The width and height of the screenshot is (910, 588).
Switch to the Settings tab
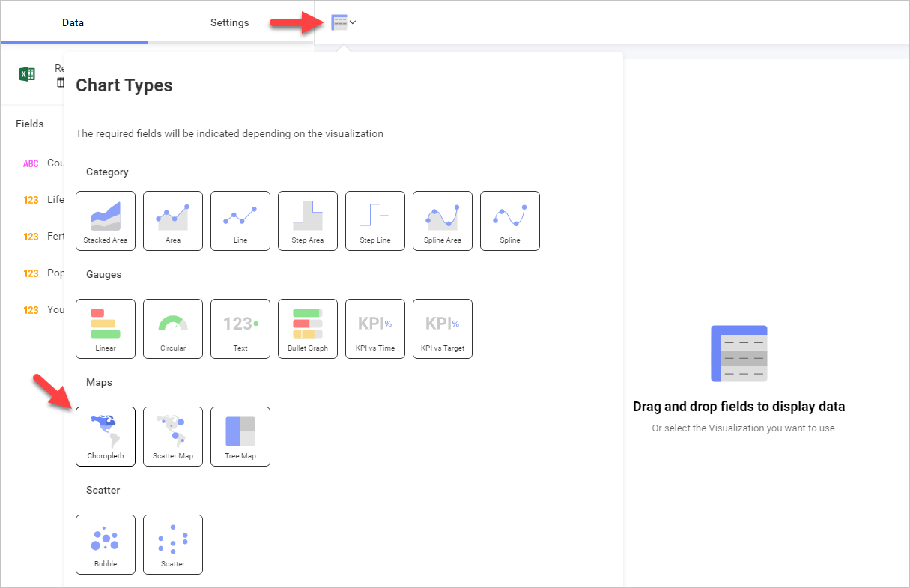pyautogui.click(x=229, y=22)
